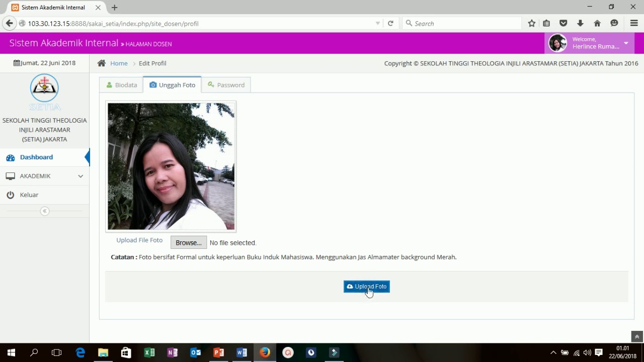Expand the AKADEMIK sidebar menu
Screen dimensions: 644x362
click(x=45, y=176)
